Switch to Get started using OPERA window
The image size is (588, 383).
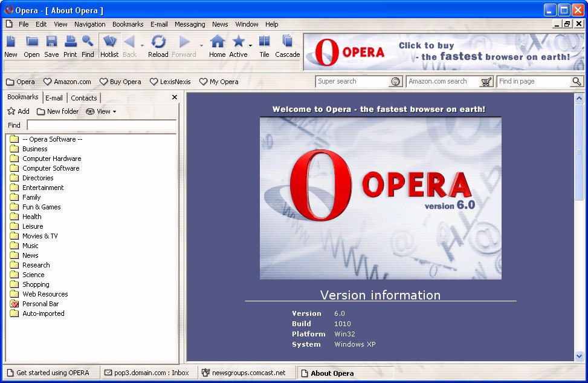tap(52, 373)
